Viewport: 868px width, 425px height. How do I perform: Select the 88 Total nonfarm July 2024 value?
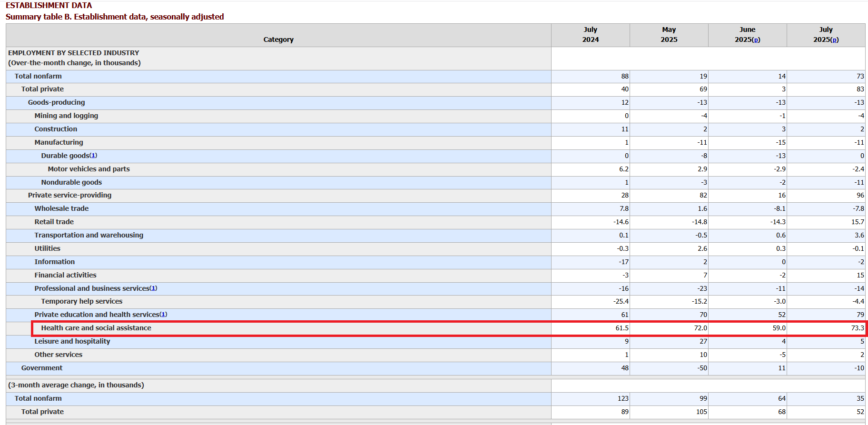coord(625,76)
